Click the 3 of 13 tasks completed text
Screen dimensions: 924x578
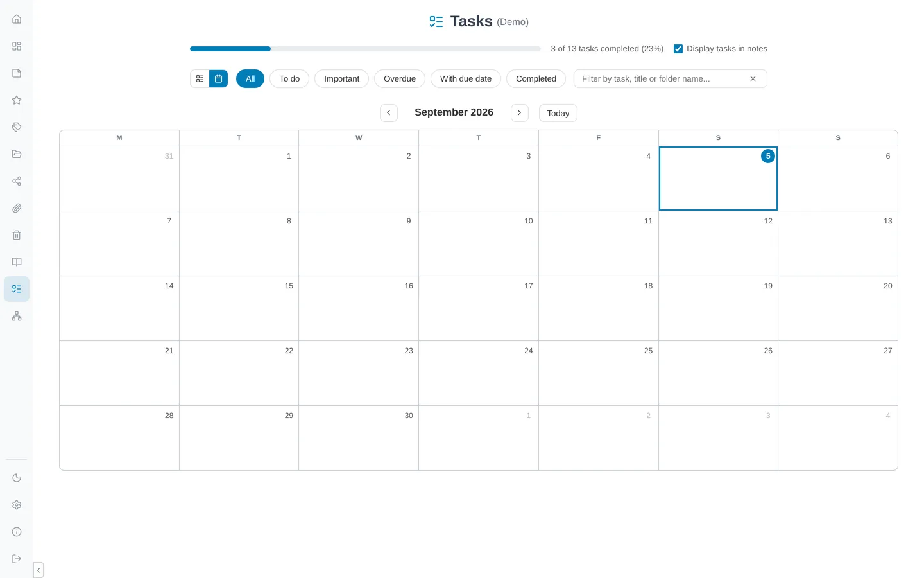[x=607, y=49]
